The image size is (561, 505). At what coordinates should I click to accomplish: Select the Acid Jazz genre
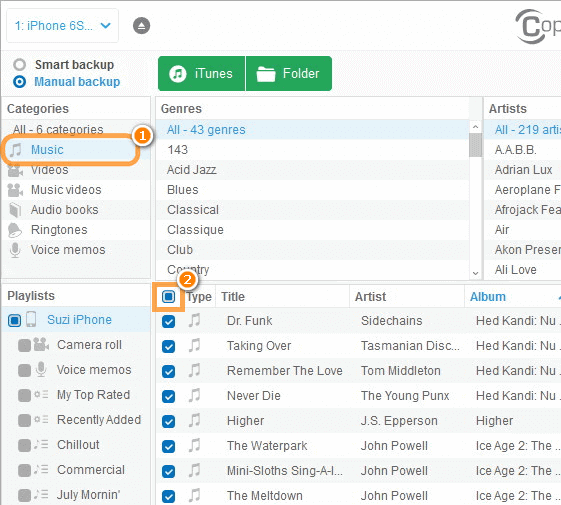tap(312, 170)
